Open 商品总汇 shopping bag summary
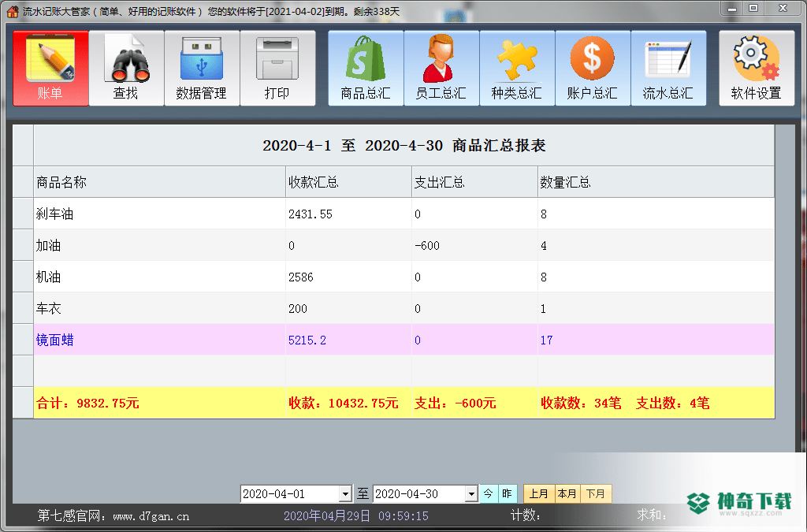Screen dimensions: 807x532 pyautogui.click(x=366, y=68)
